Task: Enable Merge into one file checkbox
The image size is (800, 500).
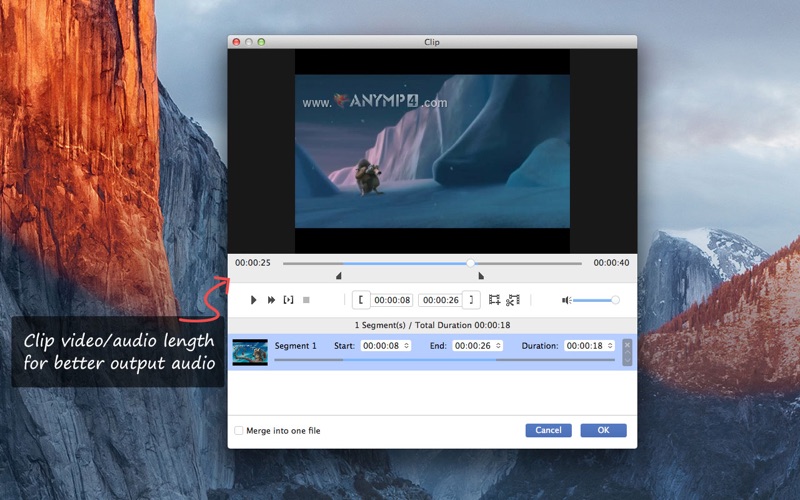Action: click(238, 431)
